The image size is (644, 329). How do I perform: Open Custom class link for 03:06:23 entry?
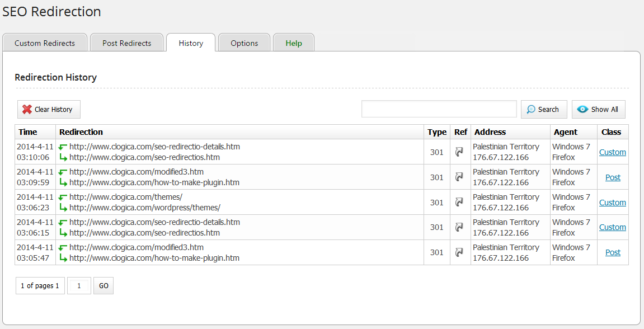pyautogui.click(x=613, y=203)
